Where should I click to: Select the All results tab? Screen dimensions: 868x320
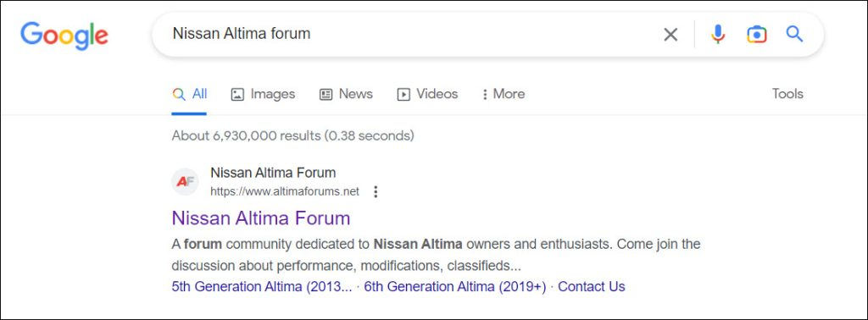coord(189,94)
